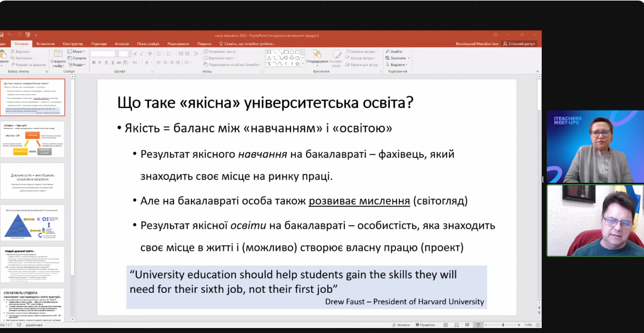Toggle the Примітки comments pane
This screenshot has height=333, width=644.
pyautogui.click(x=425, y=325)
